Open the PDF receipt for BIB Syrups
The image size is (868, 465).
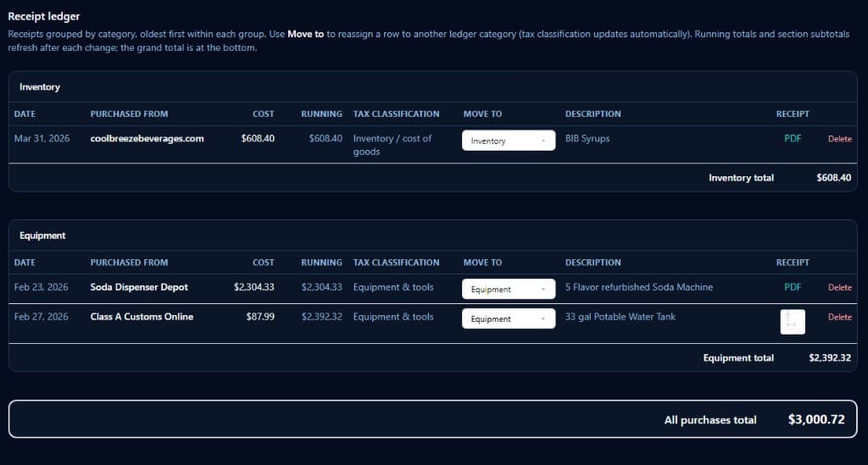[x=793, y=139]
